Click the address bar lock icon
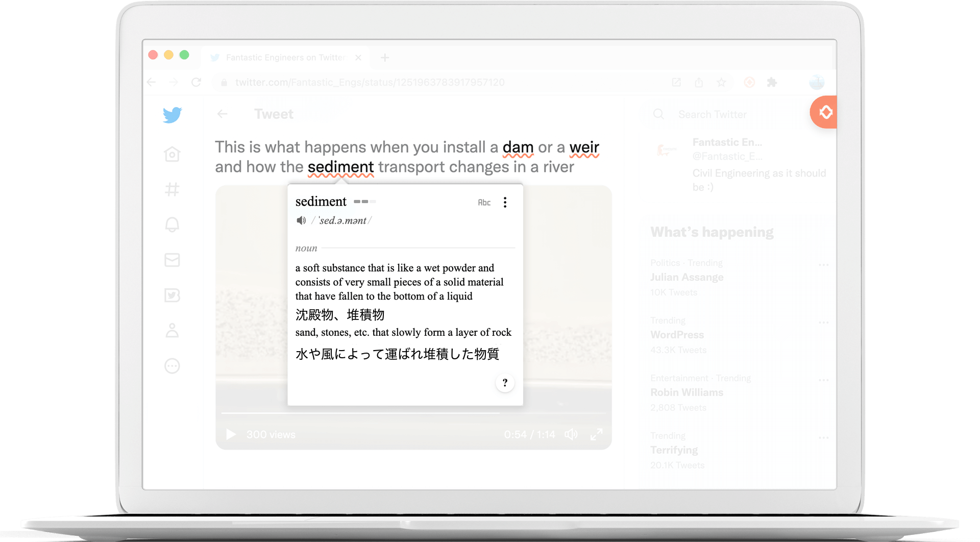 [x=224, y=82]
